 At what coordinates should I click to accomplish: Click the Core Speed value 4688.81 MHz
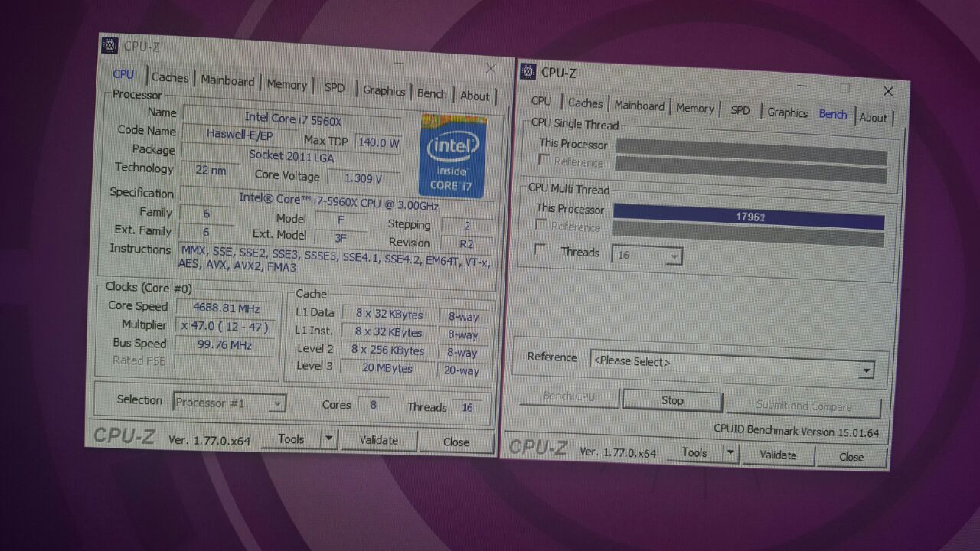point(225,308)
